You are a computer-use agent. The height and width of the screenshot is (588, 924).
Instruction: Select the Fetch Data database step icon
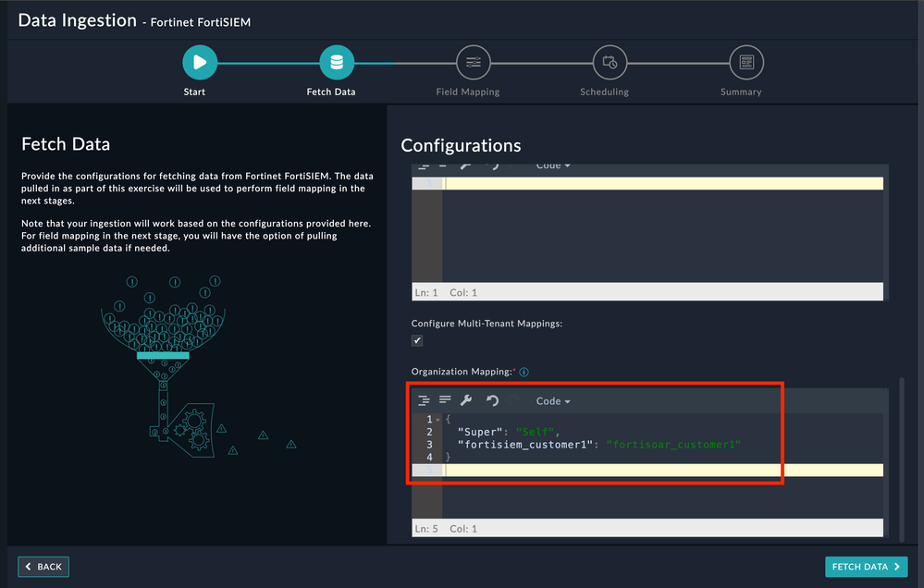tap(336, 63)
